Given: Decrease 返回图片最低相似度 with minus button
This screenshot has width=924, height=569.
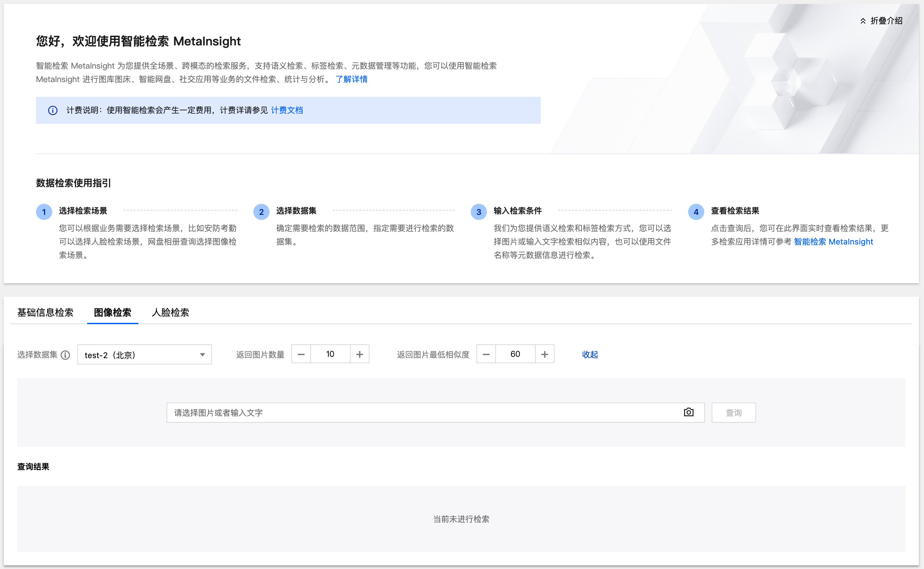Looking at the screenshot, I should (x=486, y=354).
